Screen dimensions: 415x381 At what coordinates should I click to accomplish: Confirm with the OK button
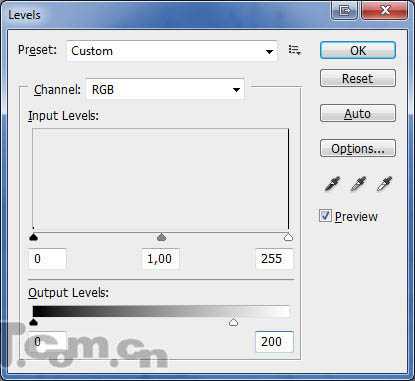pyautogui.click(x=358, y=50)
